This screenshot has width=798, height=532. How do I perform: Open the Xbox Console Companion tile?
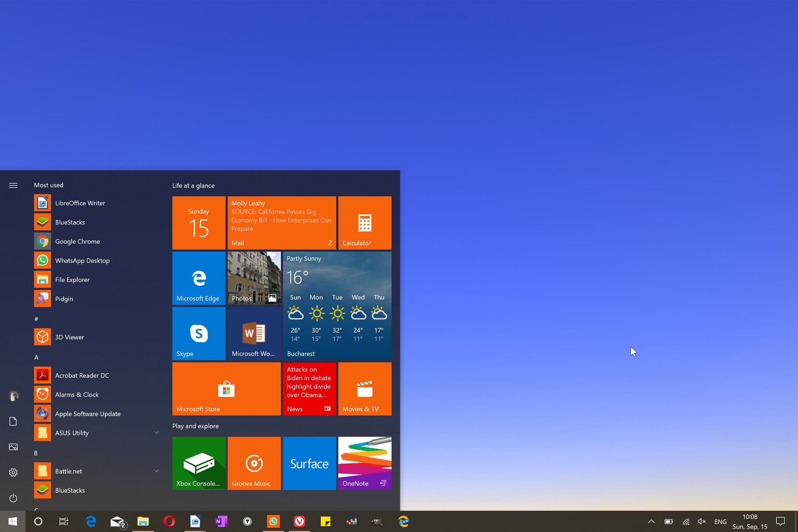coord(199,463)
